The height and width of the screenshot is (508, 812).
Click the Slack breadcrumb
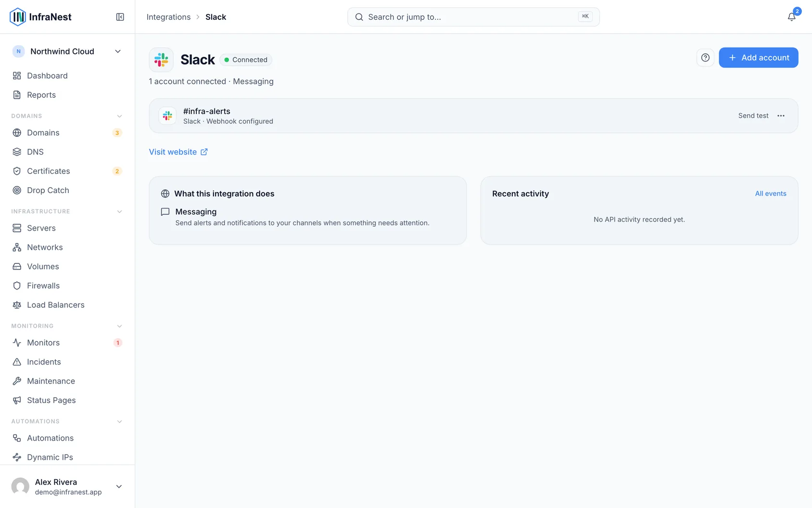(x=216, y=17)
